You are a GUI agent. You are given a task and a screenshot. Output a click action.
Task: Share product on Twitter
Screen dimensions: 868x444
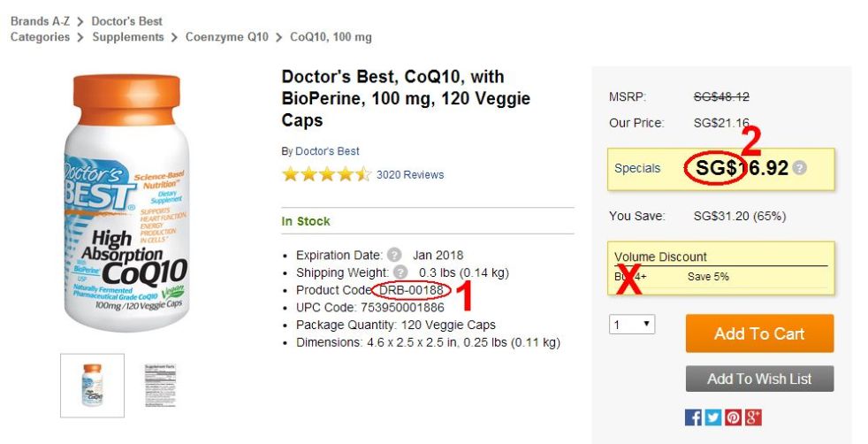[x=713, y=417]
